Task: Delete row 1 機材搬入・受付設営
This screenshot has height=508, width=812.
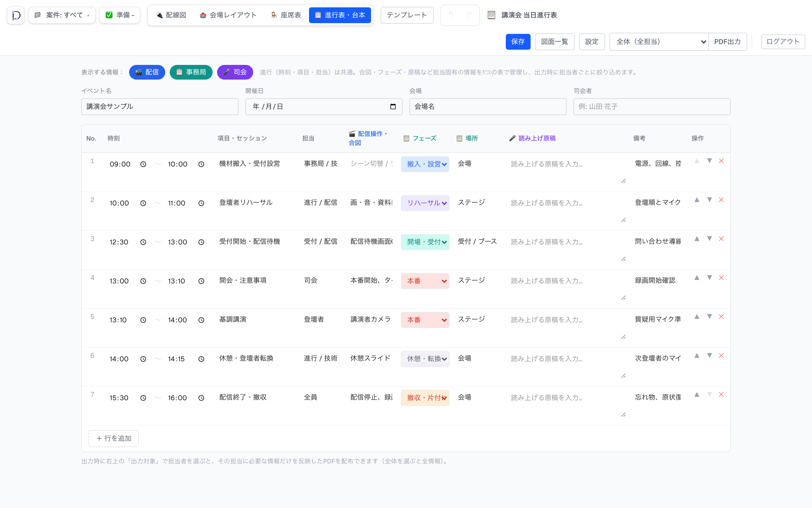Action: (x=721, y=161)
